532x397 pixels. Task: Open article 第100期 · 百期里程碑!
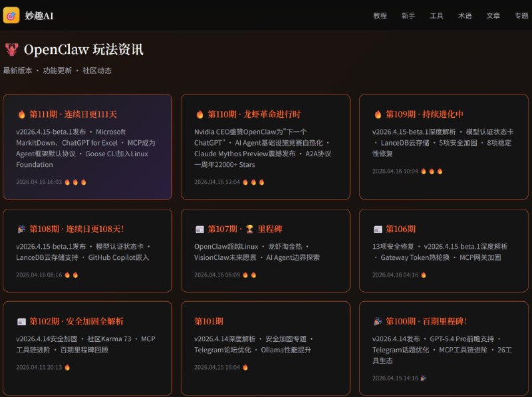pyautogui.click(x=426, y=321)
